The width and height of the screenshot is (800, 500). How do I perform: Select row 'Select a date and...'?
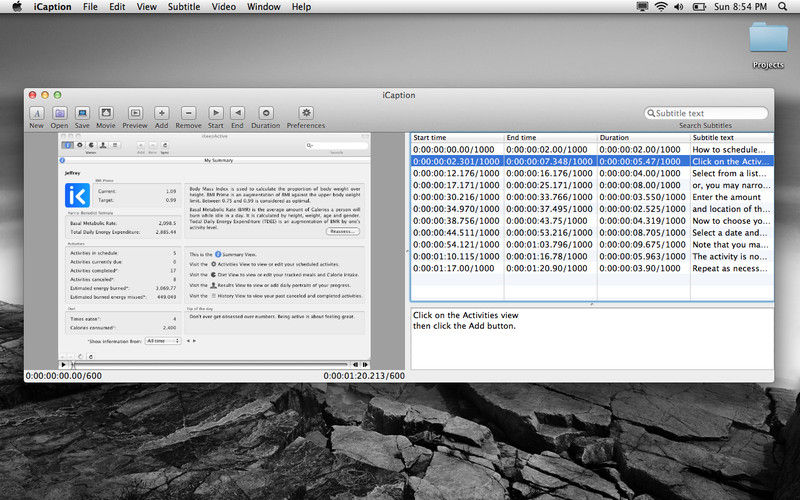[592, 233]
